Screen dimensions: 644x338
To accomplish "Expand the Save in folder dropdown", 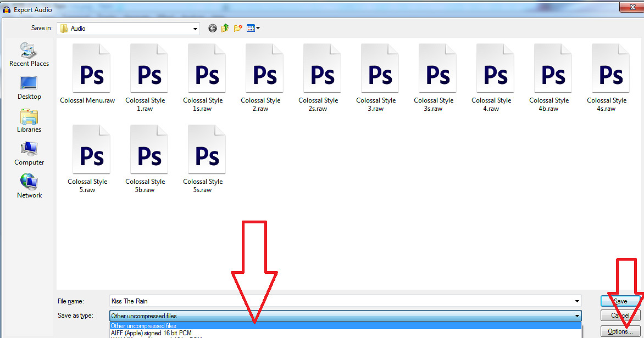I will 195,29.
